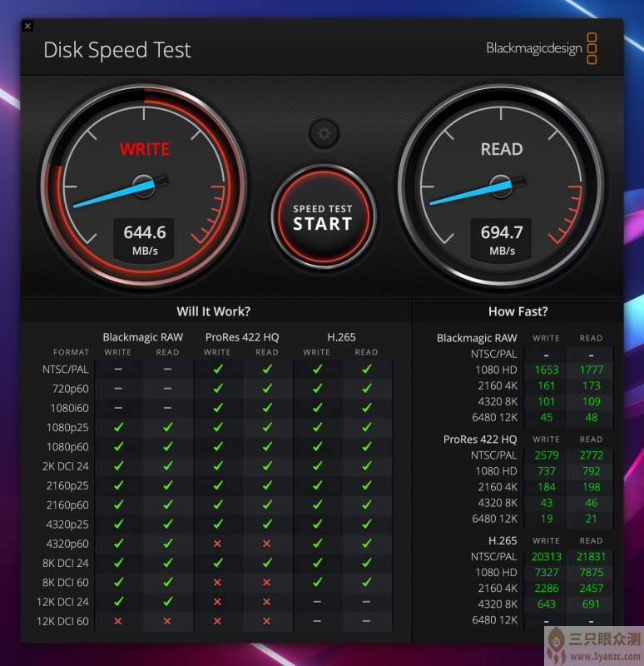The image size is (644, 666).
Task: Click the 'ProRes 422 HQ' column header in Will It Work
Action: (242, 337)
